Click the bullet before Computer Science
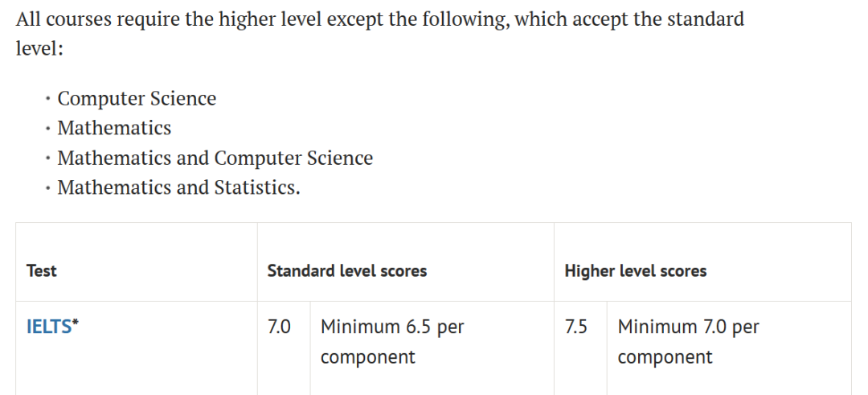Image resolution: width=868 pixels, height=395 pixels. [x=48, y=99]
